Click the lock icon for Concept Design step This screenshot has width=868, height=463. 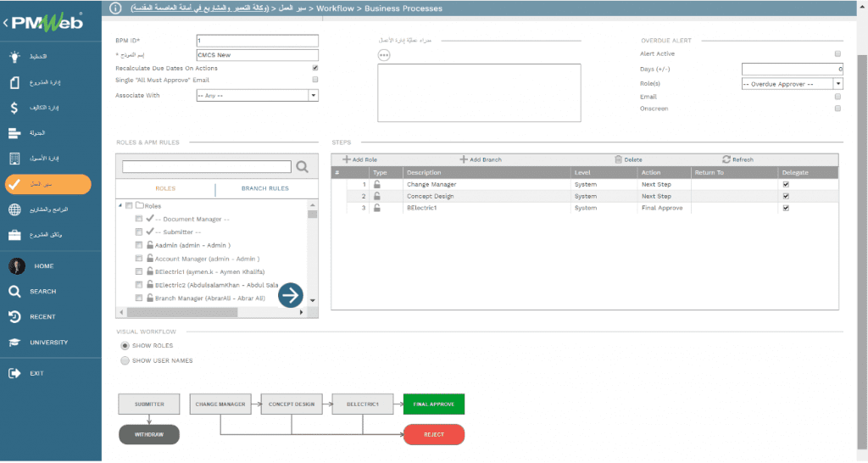[377, 196]
